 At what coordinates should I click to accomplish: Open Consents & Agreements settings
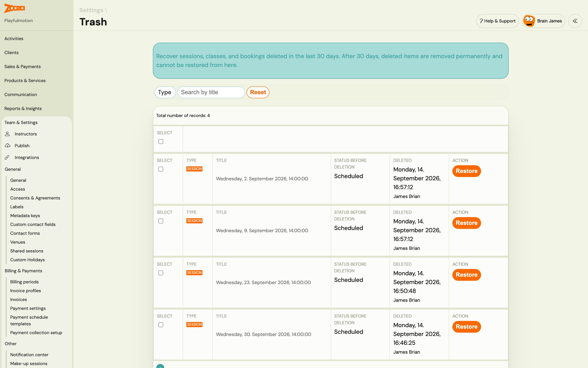click(x=35, y=198)
